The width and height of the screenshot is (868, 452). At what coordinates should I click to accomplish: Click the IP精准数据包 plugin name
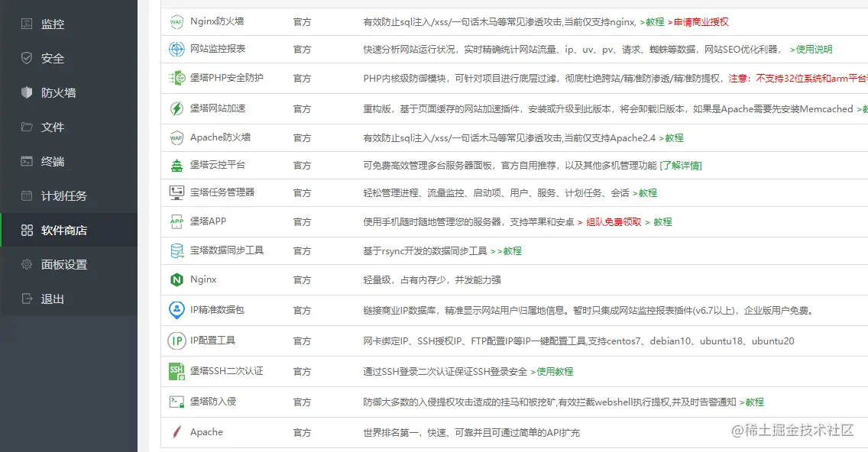(x=217, y=309)
